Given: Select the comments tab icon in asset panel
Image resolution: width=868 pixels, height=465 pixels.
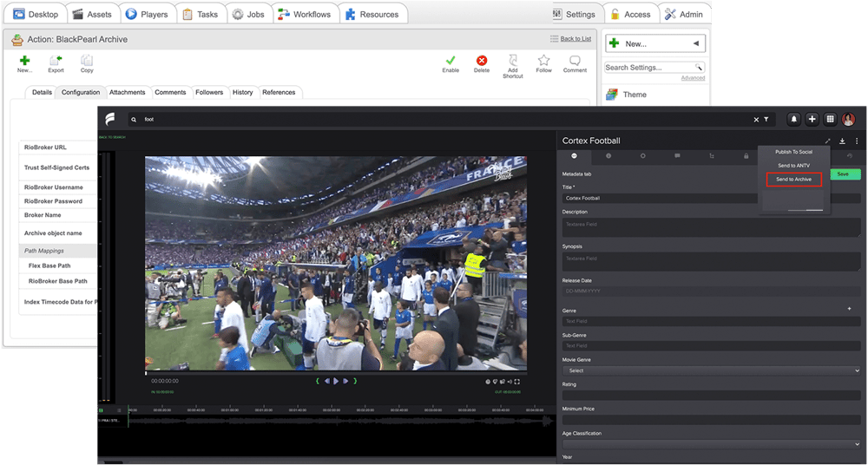Looking at the screenshot, I should [x=677, y=157].
